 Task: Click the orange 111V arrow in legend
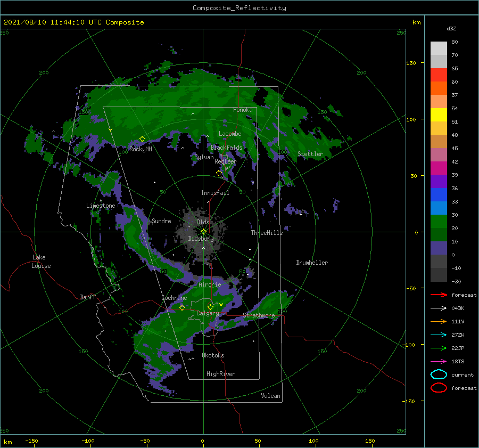(439, 321)
